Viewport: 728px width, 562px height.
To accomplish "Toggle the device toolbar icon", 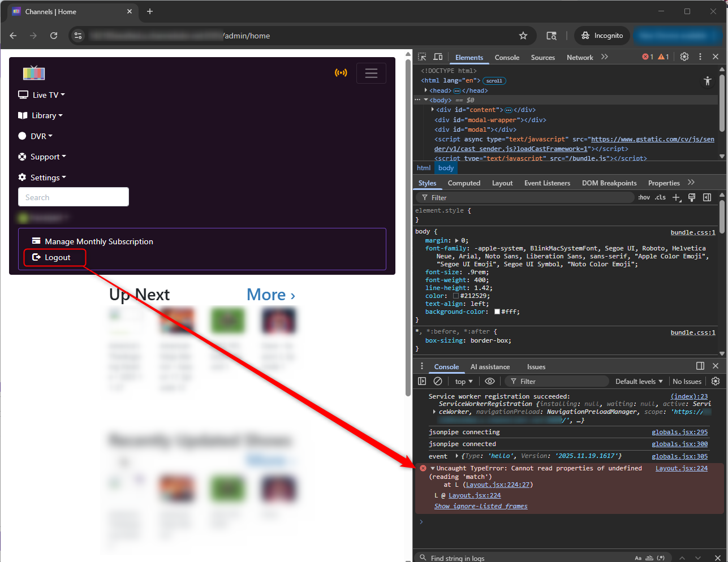I will [x=438, y=57].
